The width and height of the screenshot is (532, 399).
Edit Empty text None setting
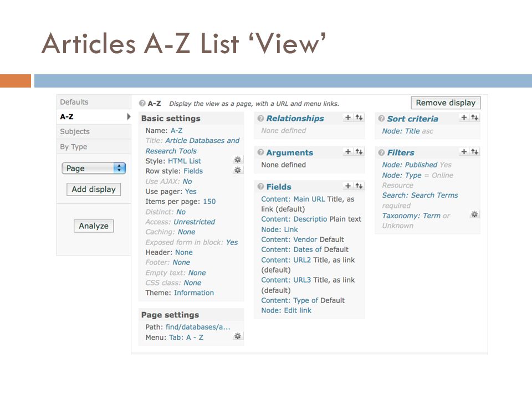(197, 273)
